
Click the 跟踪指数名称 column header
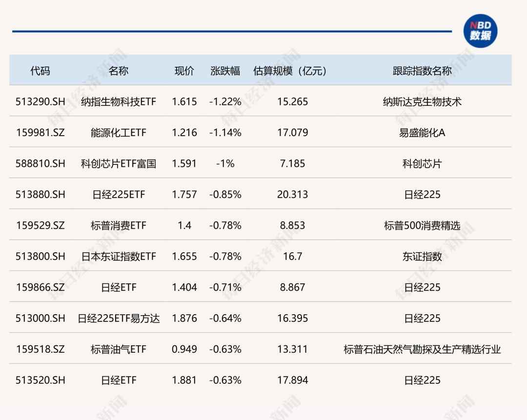[x=422, y=71]
